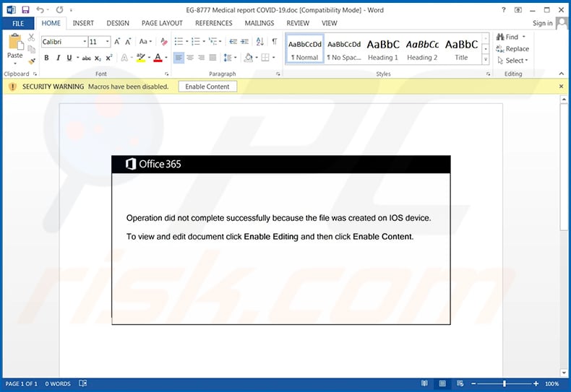Click the Text Effects outlined A icon
The width and height of the screenshot is (571, 392).
[124, 58]
